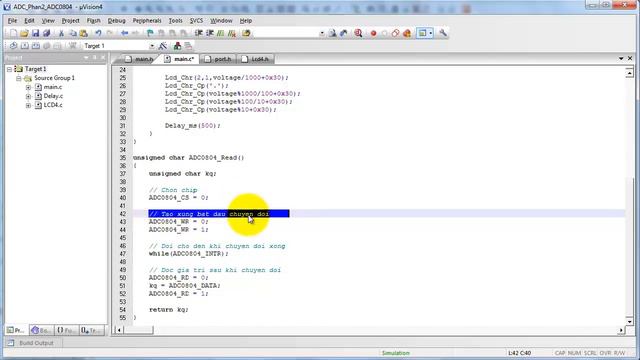This screenshot has height=360, width=640.
Task: Open the editor tab list dropdown arrow
Action: click(621, 58)
